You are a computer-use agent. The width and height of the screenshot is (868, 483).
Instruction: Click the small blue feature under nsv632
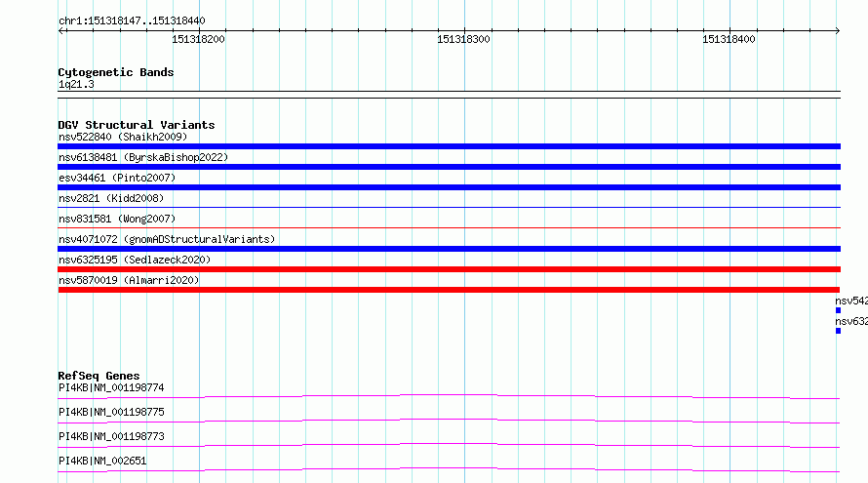838,331
